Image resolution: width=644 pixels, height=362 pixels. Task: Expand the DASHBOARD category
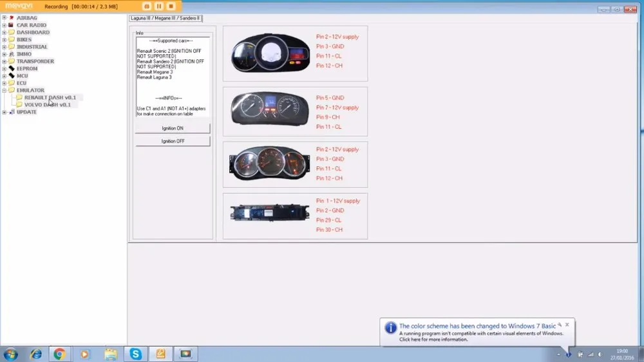[x=4, y=32]
